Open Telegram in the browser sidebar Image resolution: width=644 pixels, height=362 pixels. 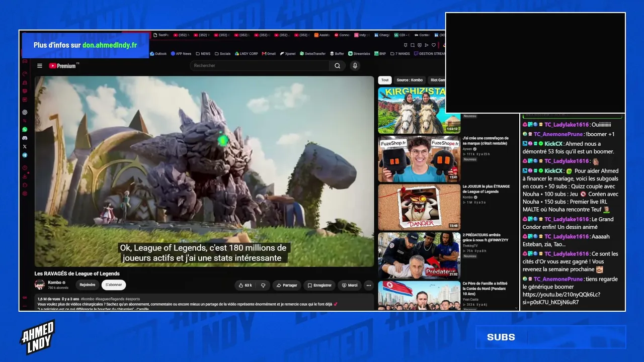[x=25, y=155]
